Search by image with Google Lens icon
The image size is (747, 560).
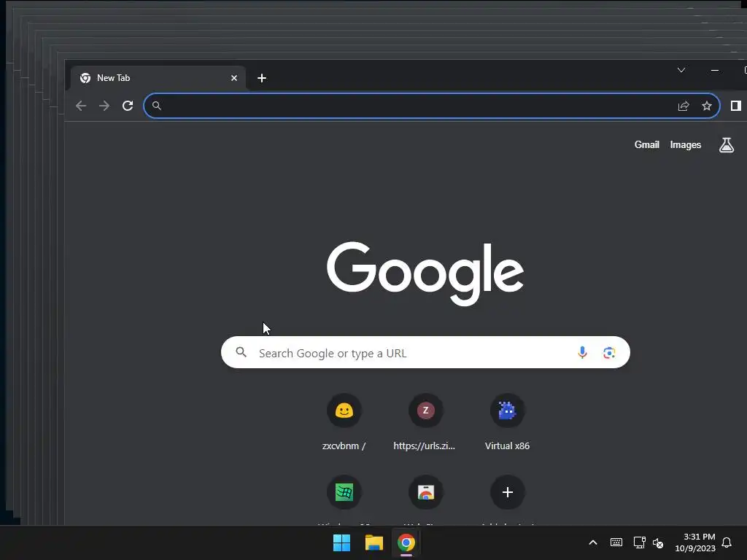tap(609, 352)
